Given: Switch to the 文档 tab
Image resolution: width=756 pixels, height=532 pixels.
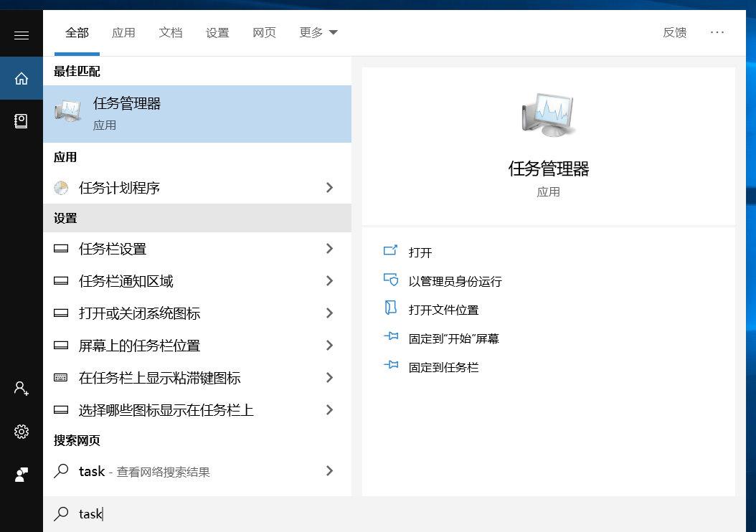Looking at the screenshot, I should (x=170, y=32).
